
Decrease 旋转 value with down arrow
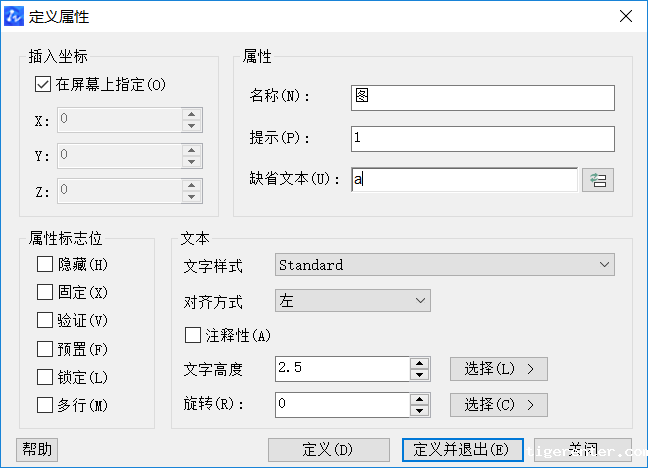[x=420, y=410]
